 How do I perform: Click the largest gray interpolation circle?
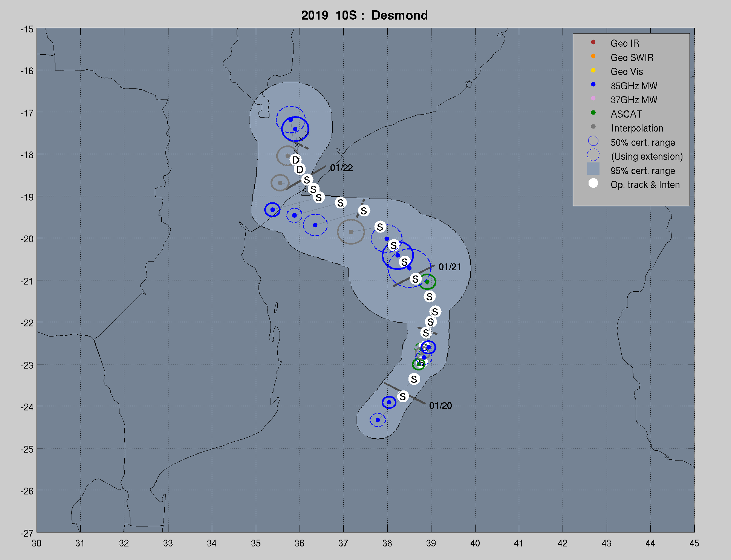[351, 232]
